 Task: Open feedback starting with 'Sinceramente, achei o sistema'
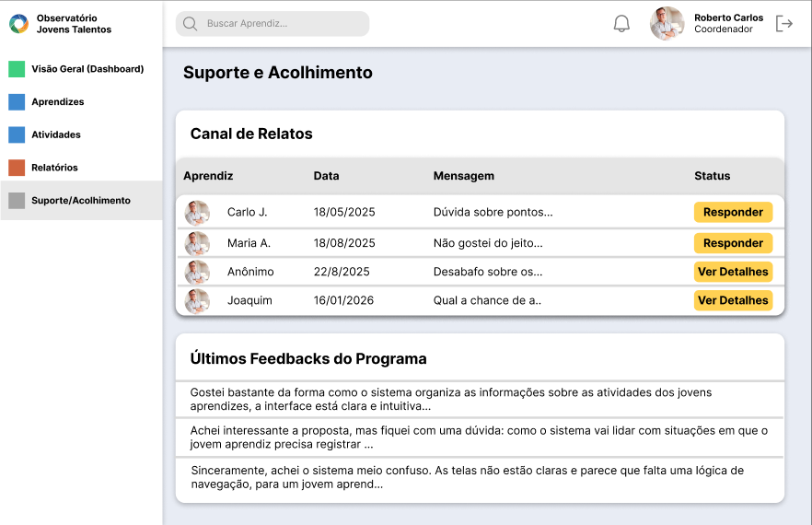click(480, 477)
